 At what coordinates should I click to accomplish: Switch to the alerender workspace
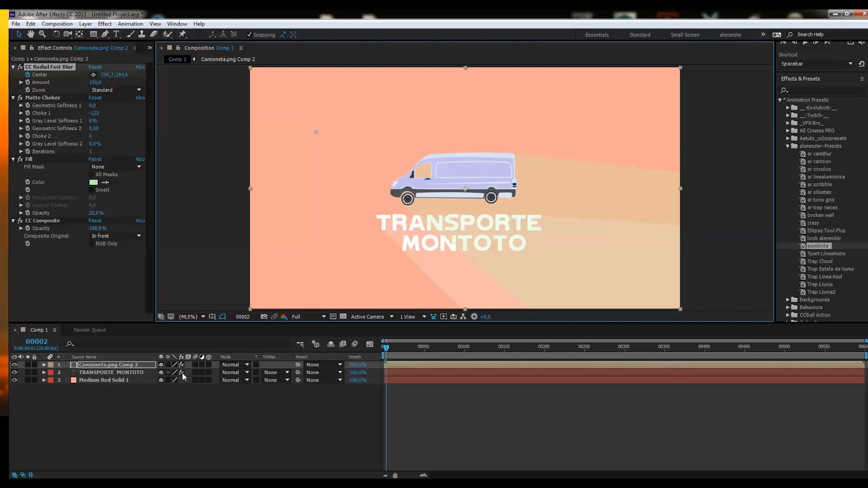coord(730,35)
